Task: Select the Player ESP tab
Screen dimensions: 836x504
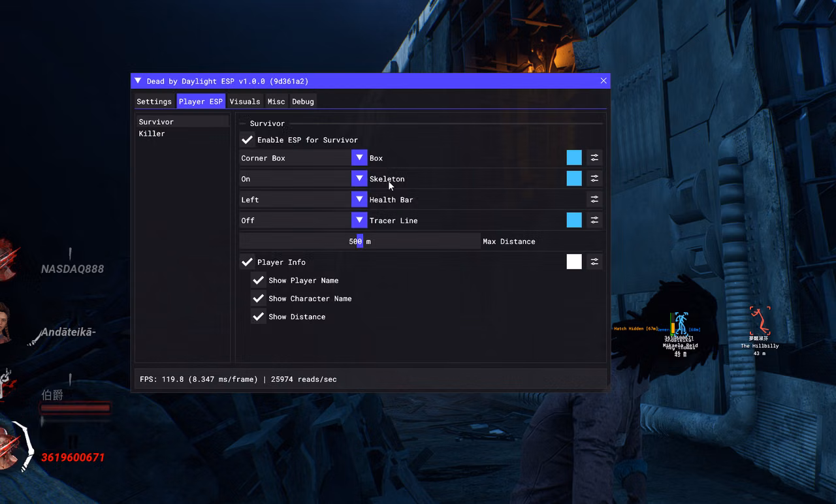Action: tap(201, 101)
